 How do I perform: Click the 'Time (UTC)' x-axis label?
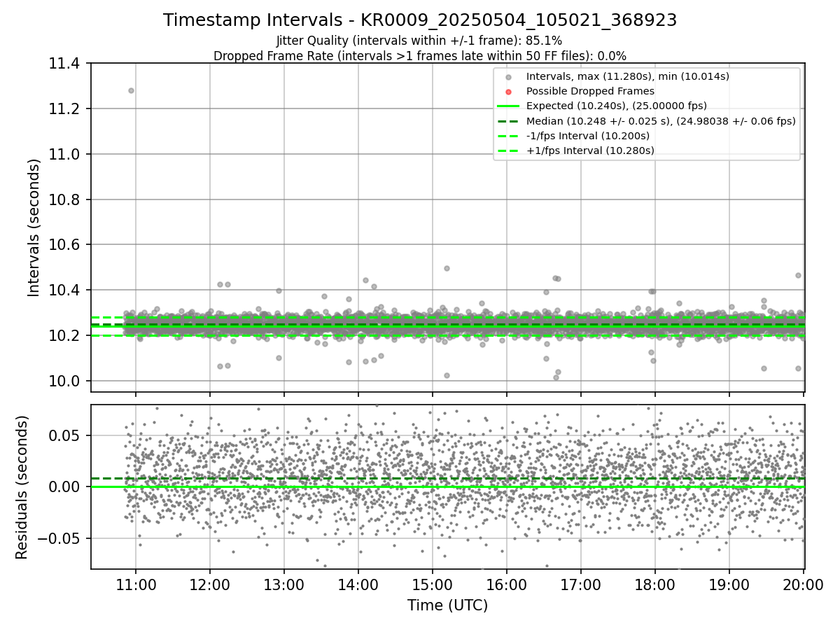point(447,606)
